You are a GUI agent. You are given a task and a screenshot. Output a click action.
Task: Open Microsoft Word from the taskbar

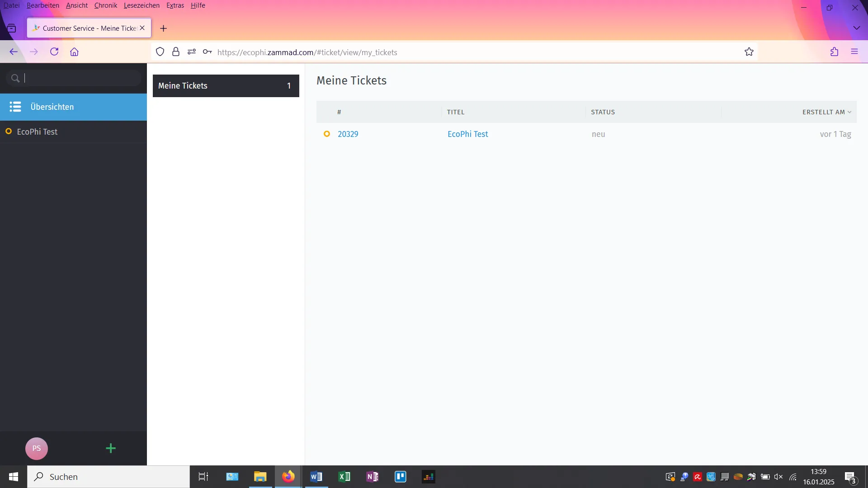(x=316, y=477)
